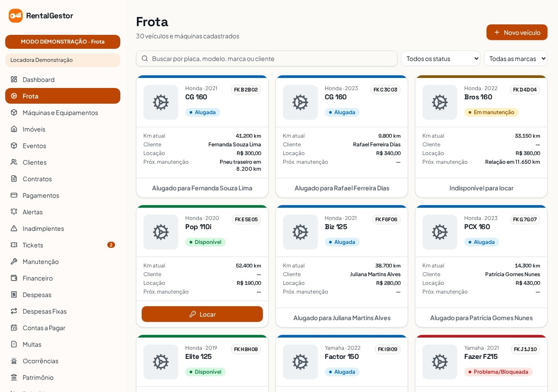Open the Todos os status dropdown
This screenshot has height=392, width=558.
(441, 58)
